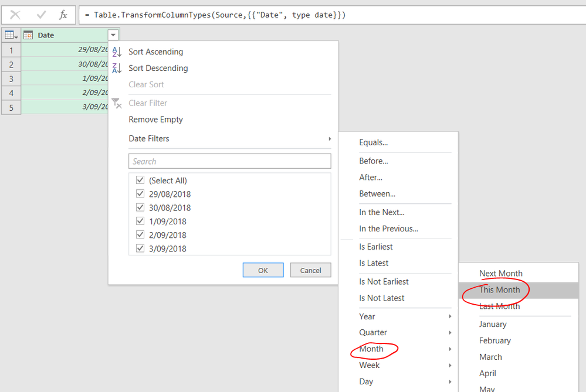Click the fx function icon
Viewport: 586px width, 392px height.
tap(63, 15)
